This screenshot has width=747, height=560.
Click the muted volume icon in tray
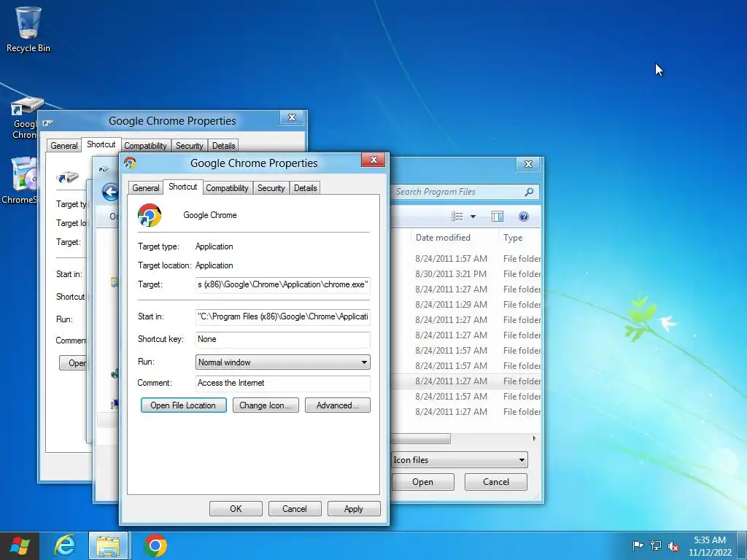(673, 545)
